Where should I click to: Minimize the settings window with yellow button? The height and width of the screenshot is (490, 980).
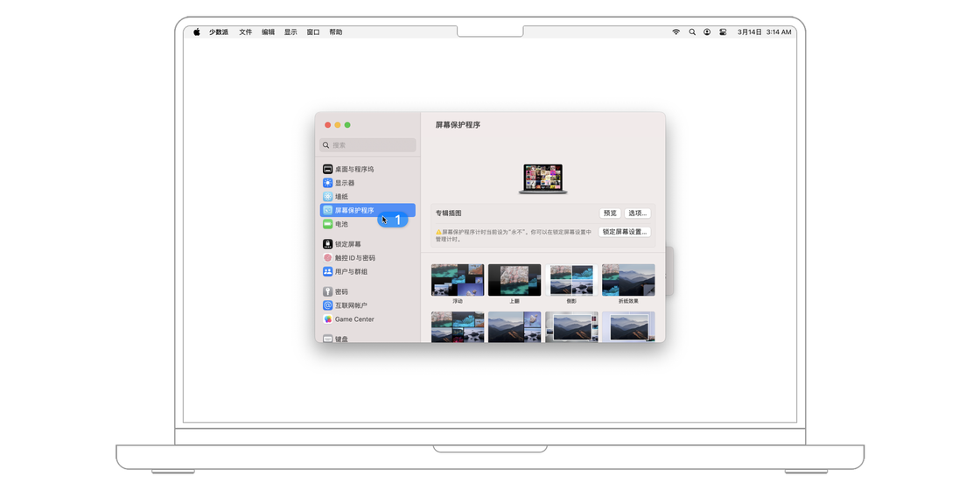click(x=338, y=125)
